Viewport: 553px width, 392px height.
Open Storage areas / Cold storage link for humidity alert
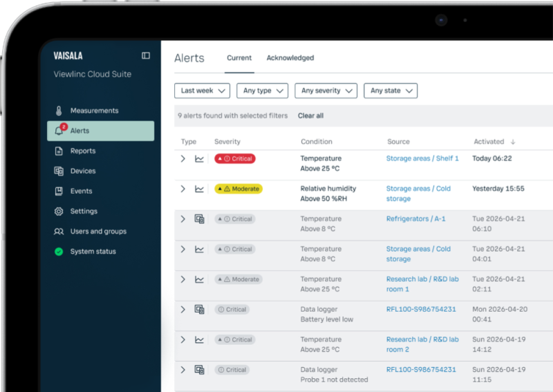418,194
